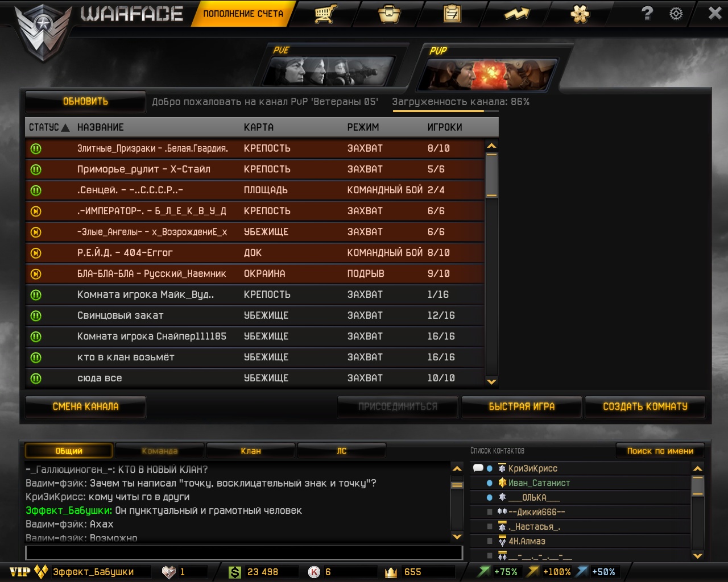Open the inventory briefcase icon
Viewport: 728px width, 582px height.
[390, 14]
